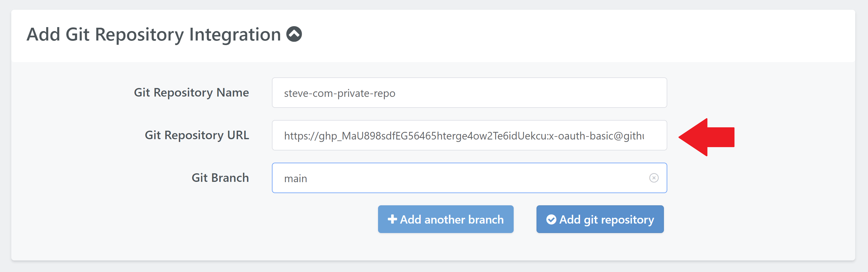Focus the Git Repository URL input
Viewport: 868px width, 272px height.
(x=468, y=135)
